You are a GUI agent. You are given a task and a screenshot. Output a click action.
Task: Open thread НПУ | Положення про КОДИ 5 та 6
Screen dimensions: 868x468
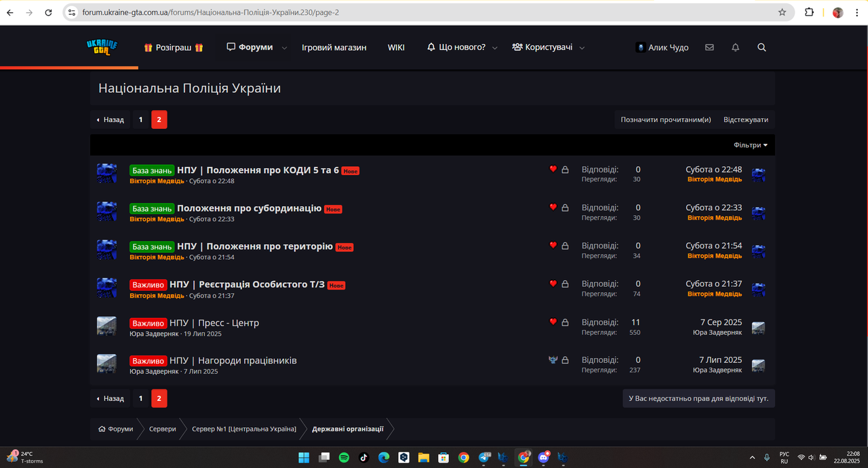[x=258, y=170]
